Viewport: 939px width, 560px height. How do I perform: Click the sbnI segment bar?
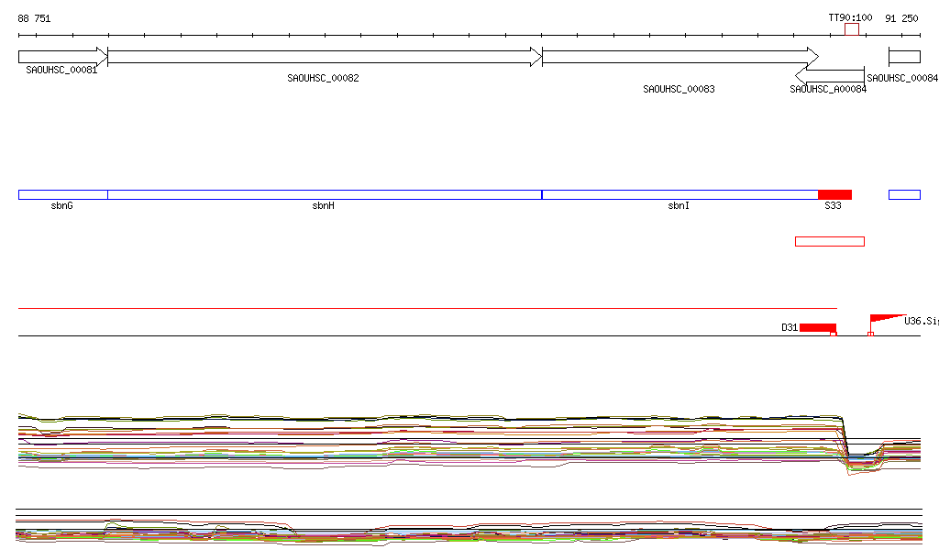coord(679,194)
